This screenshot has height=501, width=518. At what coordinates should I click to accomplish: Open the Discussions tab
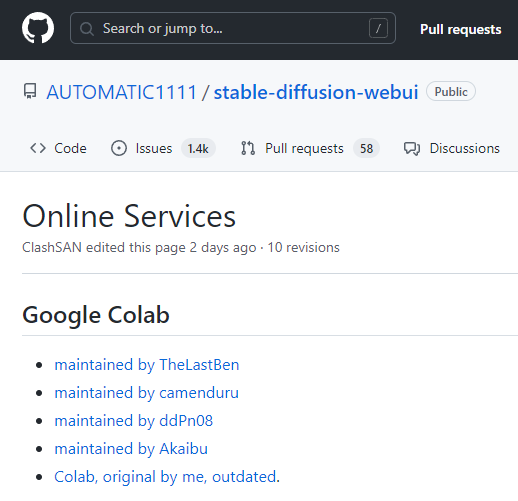(452, 148)
